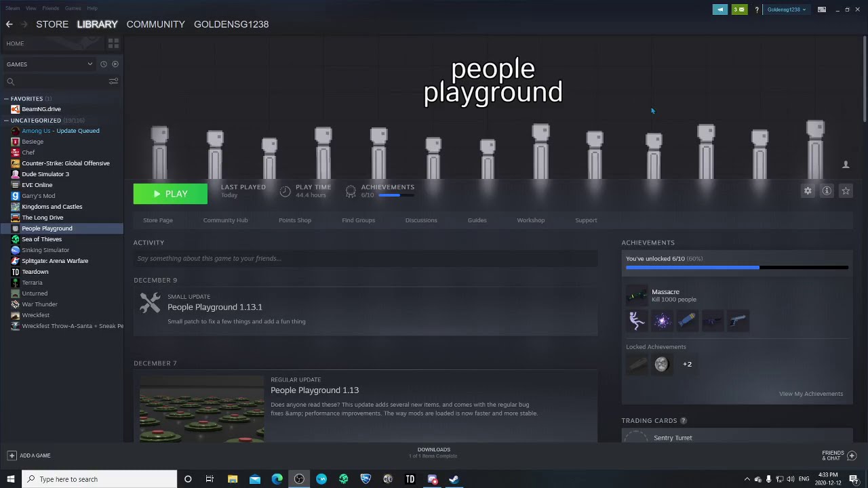Viewport: 868px width, 488px height.
Task: Open Store Page link
Action: [x=158, y=220]
